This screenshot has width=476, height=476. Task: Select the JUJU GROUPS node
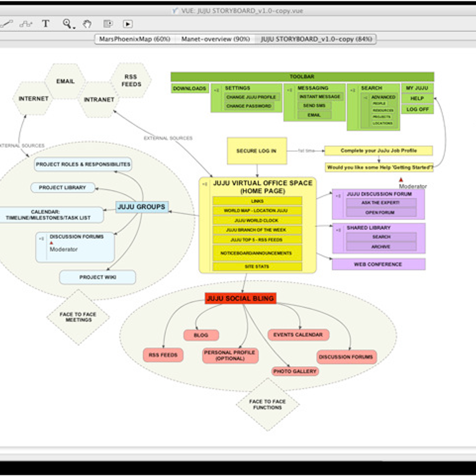coord(142,207)
